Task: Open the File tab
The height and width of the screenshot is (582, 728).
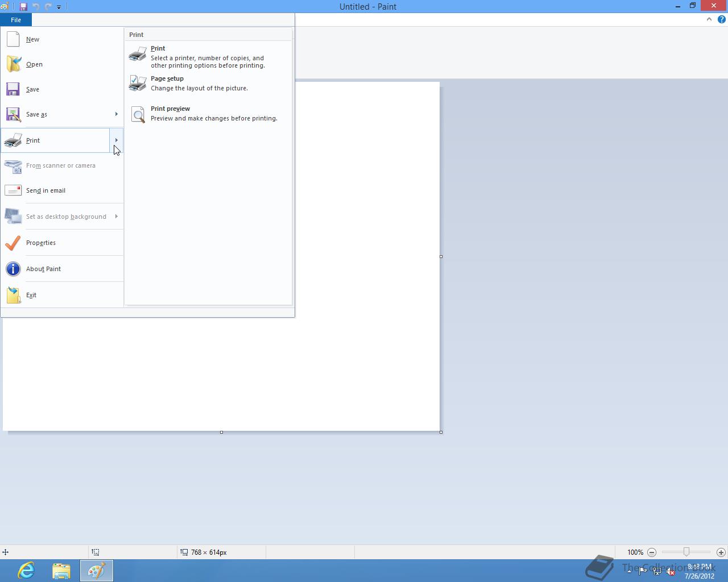Action: [16, 20]
